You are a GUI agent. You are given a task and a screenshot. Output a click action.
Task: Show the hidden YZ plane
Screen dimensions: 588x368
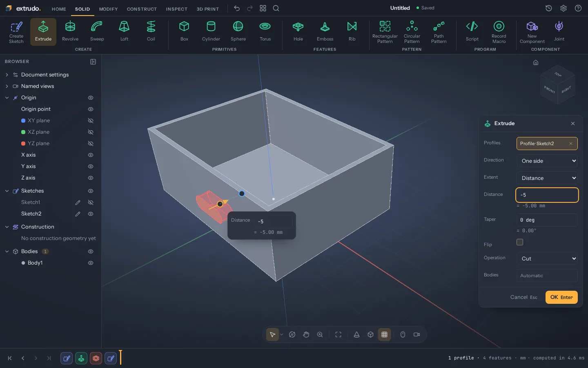[91, 144]
